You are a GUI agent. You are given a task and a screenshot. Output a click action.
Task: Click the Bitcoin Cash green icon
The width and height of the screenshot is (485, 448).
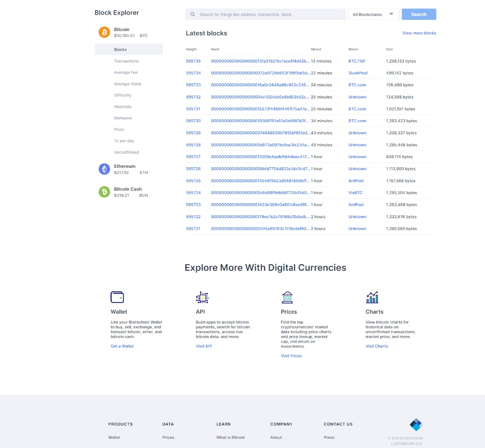point(104,192)
